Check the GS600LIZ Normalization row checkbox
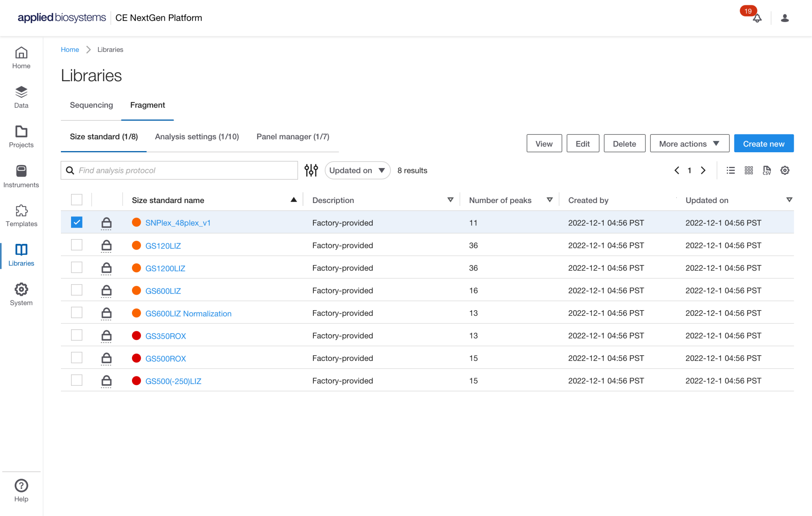Image resolution: width=812 pixels, height=516 pixels. (76, 313)
